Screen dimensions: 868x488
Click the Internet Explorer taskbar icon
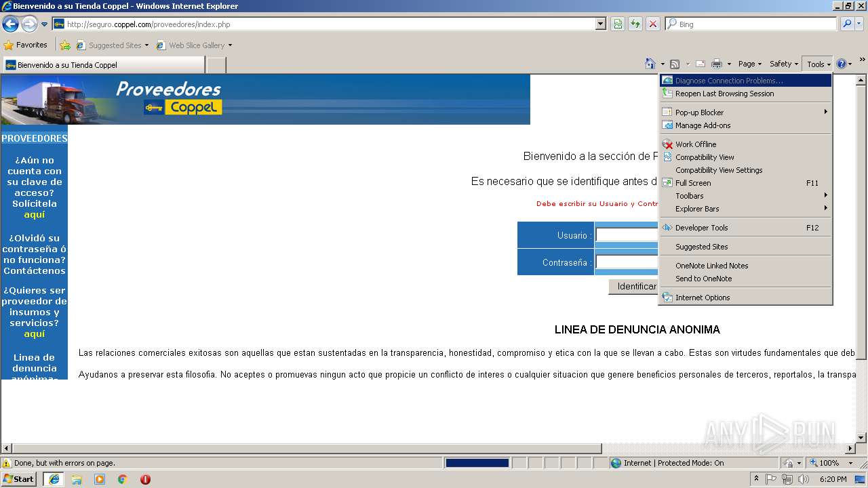53,479
